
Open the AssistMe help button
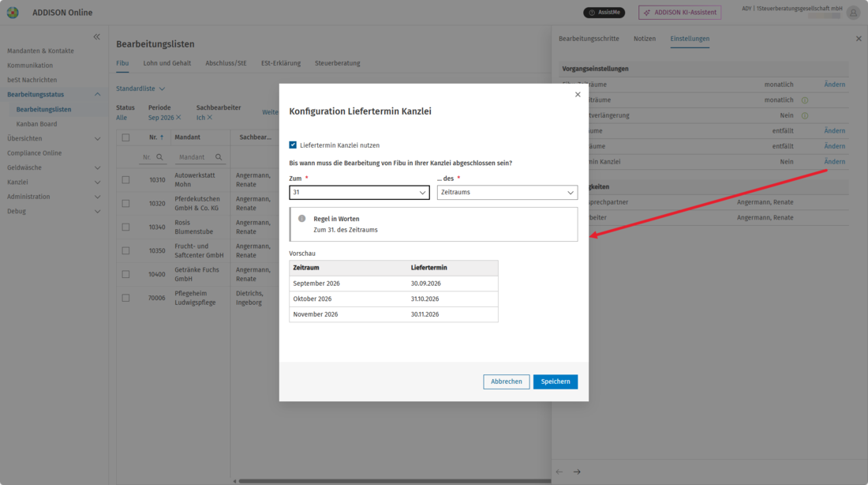tap(604, 12)
